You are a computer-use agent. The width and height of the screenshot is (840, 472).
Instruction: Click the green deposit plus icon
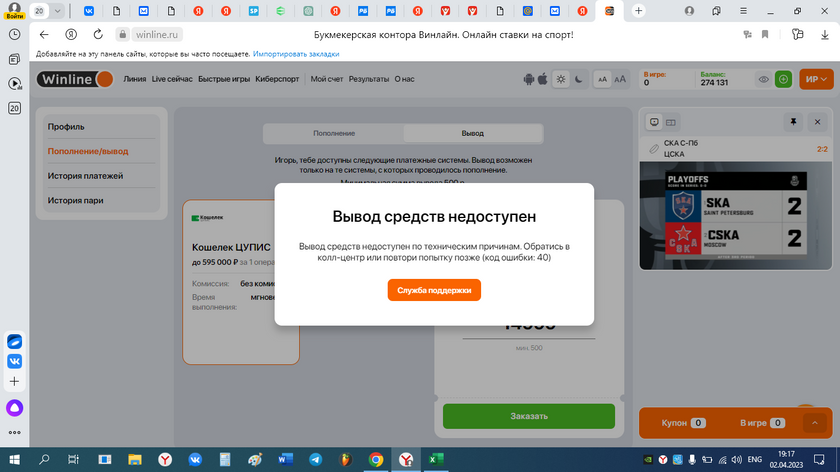click(783, 79)
